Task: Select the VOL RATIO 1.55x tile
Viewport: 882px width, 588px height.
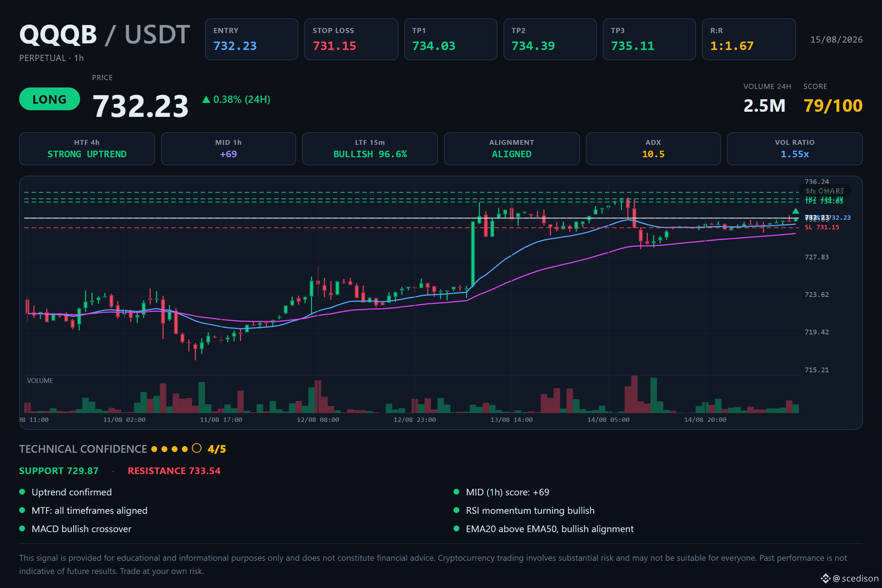Action: 795,149
